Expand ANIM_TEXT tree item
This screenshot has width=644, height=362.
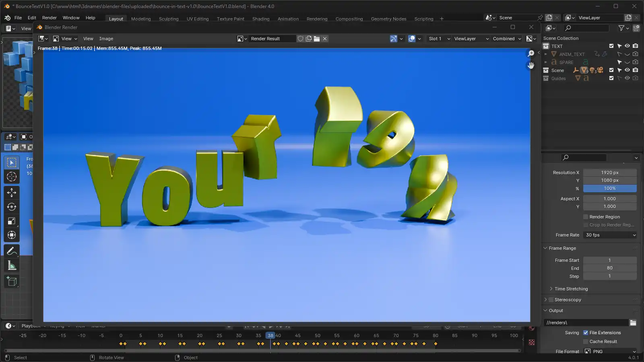pyautogui.click(x=546, y=54)
